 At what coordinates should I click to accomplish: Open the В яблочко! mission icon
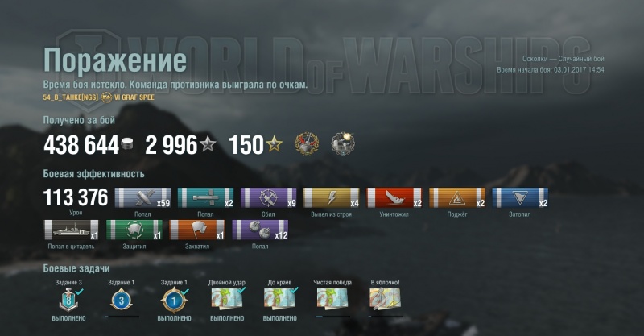point(385,299)
